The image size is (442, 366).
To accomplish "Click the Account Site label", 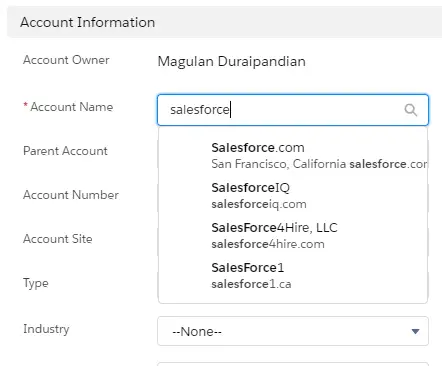I will 58,239.
